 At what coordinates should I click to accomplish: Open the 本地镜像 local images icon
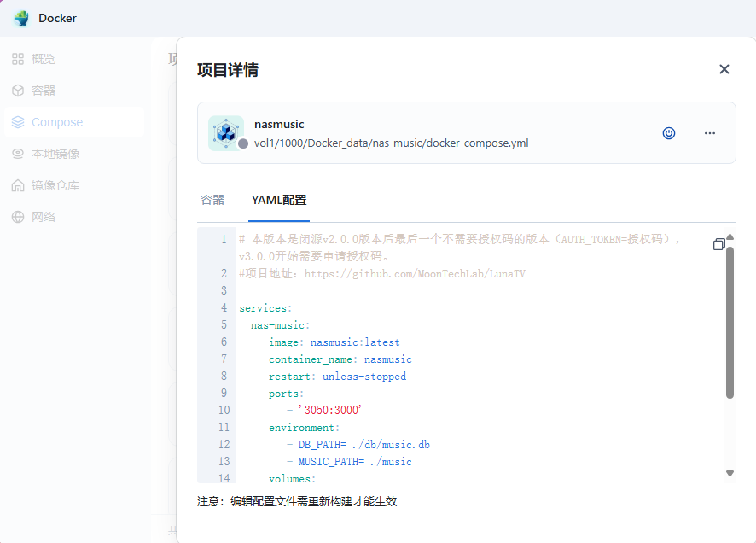(18, 154)
